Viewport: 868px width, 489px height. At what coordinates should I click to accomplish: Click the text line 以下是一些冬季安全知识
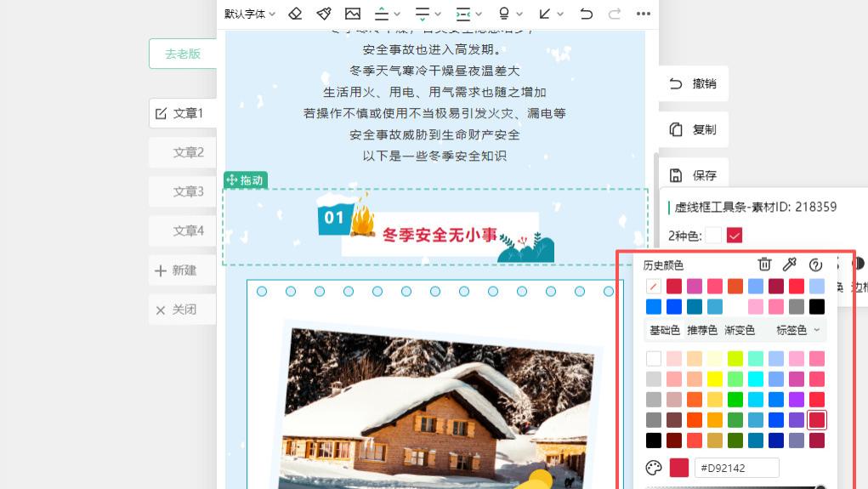(x=434, y=156)
